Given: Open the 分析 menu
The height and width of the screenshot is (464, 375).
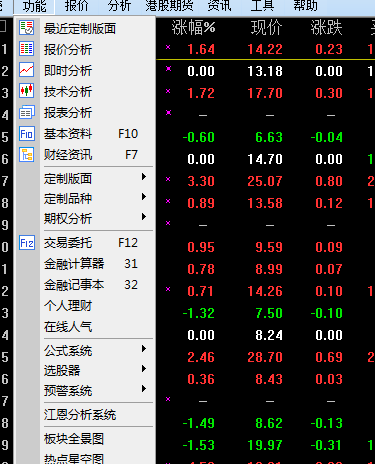Looking at the screenshot, I should (119, 6).
